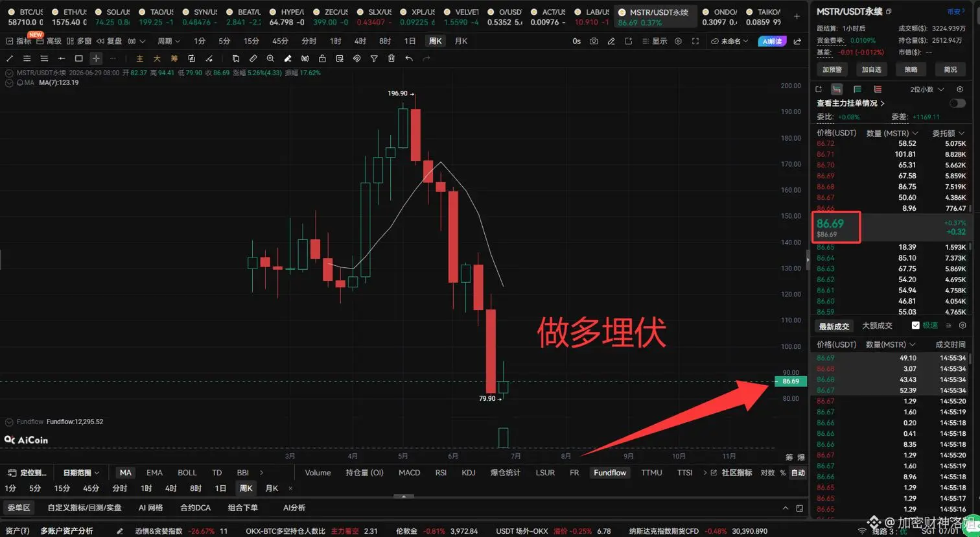
Task: Enter fullscreen chart mode
Action: tap(695, 41)
